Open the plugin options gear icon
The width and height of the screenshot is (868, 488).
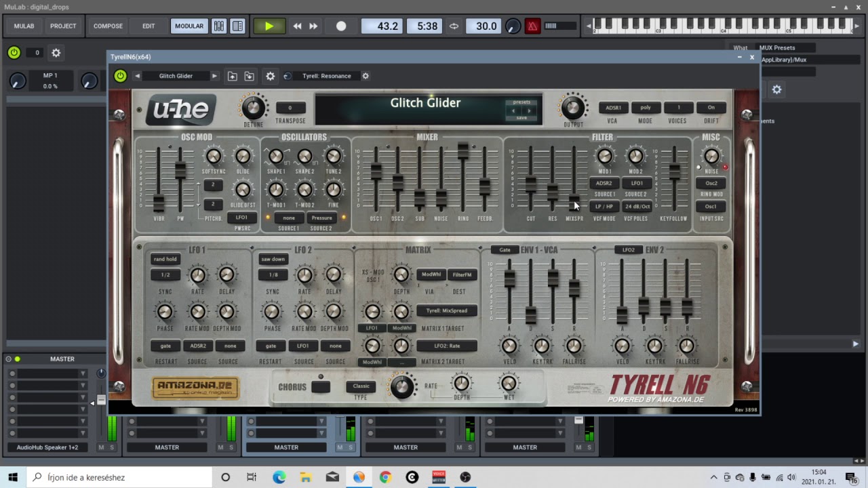click(270, 76)
